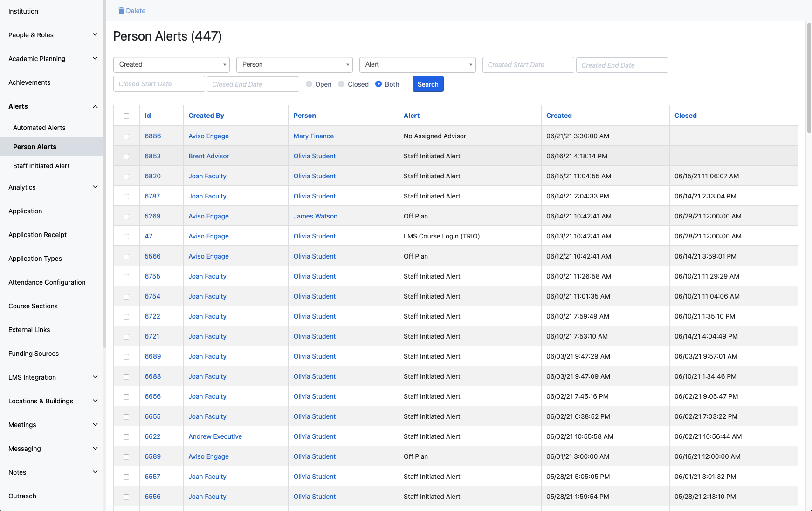812x511 pixels.
Task: Click the Created End Date field
Action: [622, 65]
